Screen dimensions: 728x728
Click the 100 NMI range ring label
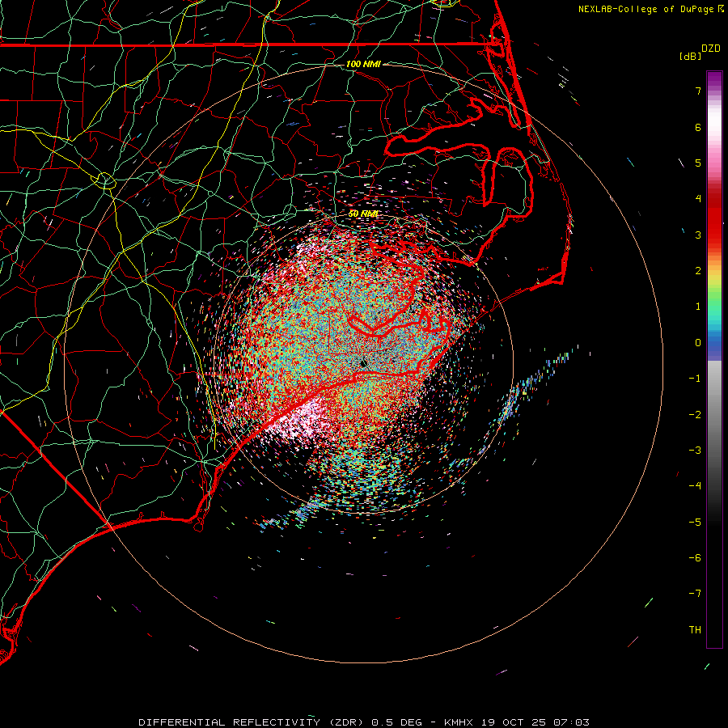[363, 64]
